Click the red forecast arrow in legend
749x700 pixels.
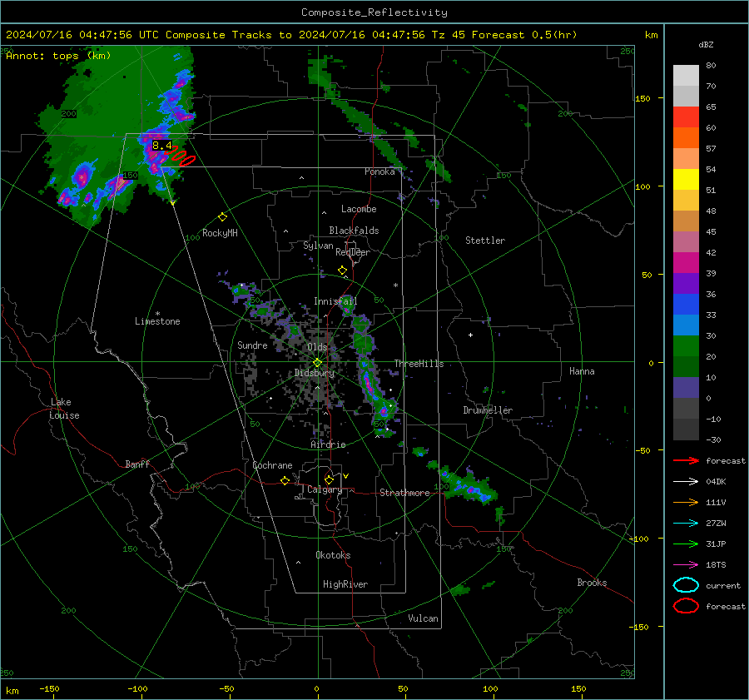[686, 460]
